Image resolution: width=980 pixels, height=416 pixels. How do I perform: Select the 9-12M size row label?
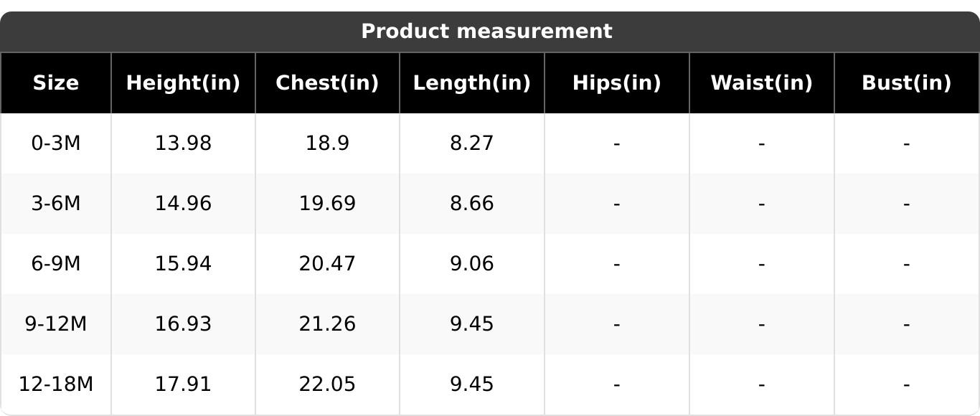(56, 324)
